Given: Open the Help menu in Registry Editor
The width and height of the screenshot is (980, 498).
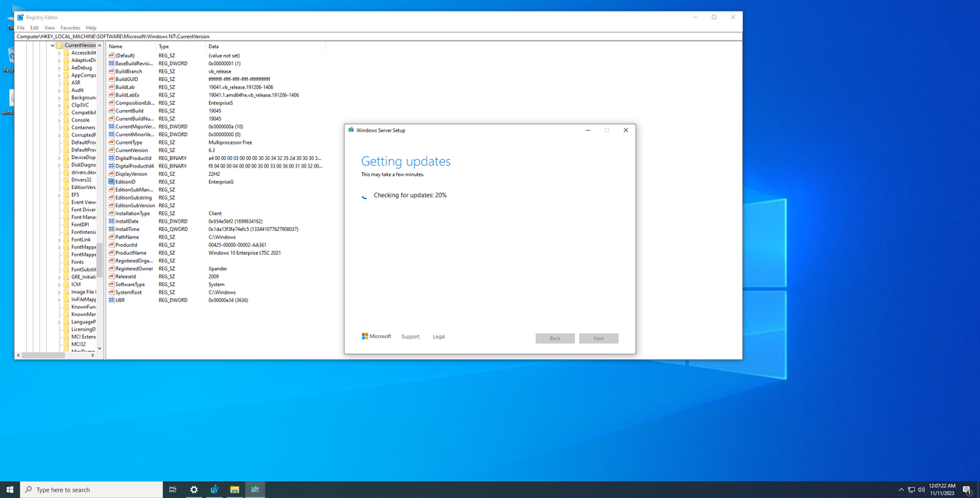Looking at the screenshot, I should pos(91,28).
